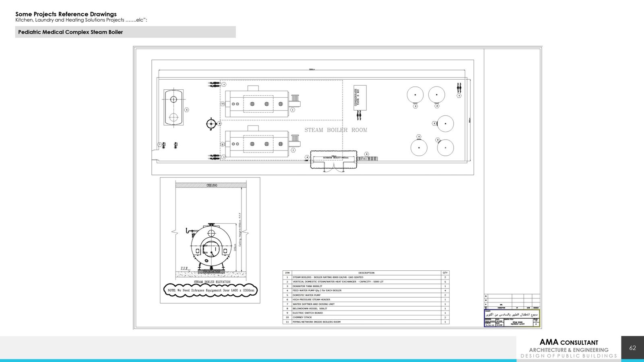Click the CHIMNEY STACK row in table
The width and height of the screenshot is (644, 362).
pyautogui.click(x=366, y=317)
